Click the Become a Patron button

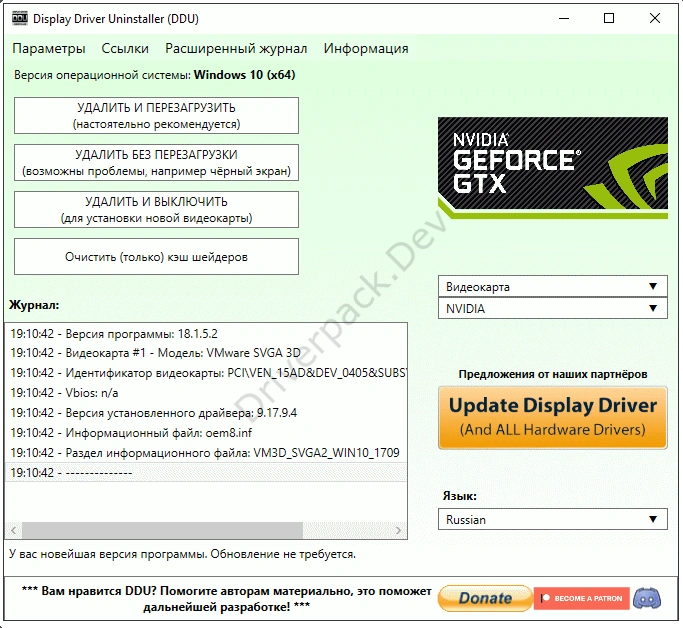582,598
